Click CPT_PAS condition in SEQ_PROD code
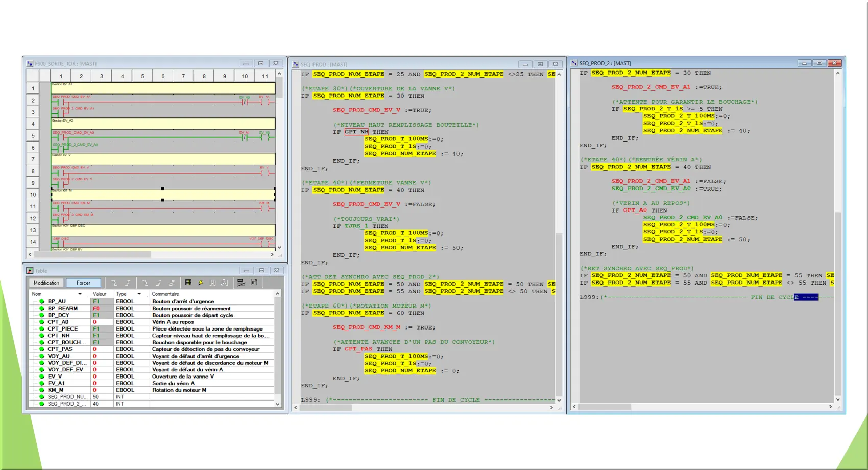This screenshot has height=470, width=868. point(358,349)
